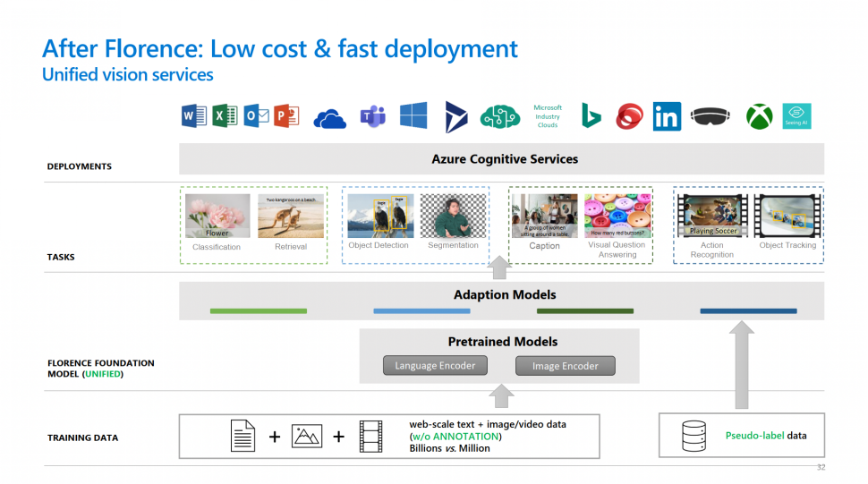This screenshot has width=868, height=484.
Task: Click the Visual Question Answering buttons image
Action: coord(617,216)
